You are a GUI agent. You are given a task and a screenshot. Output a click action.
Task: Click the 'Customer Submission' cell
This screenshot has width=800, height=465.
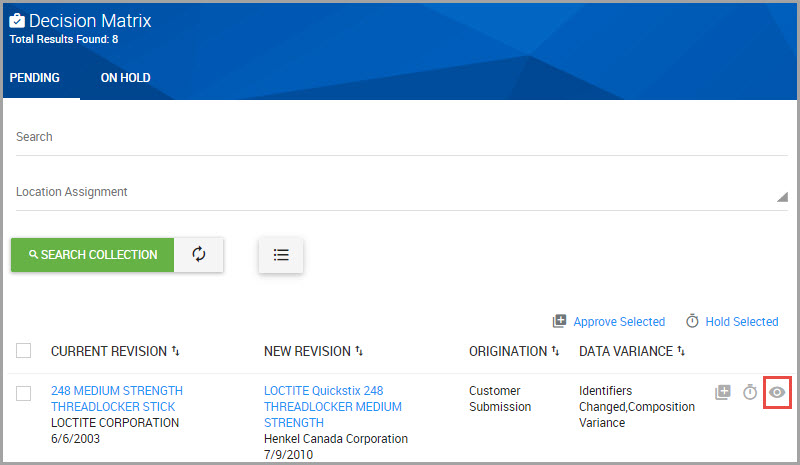[x=500, y=399]
